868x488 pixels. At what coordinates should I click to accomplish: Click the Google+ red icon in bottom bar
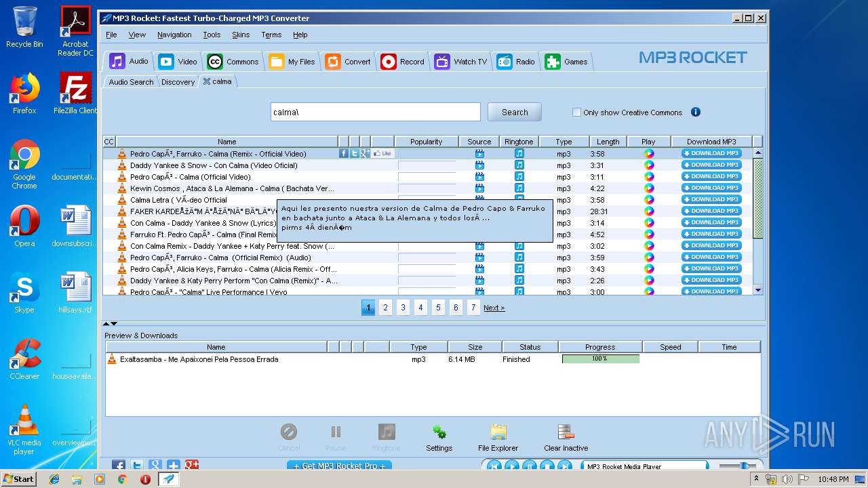pyautogui.click(x=192, y=465)
